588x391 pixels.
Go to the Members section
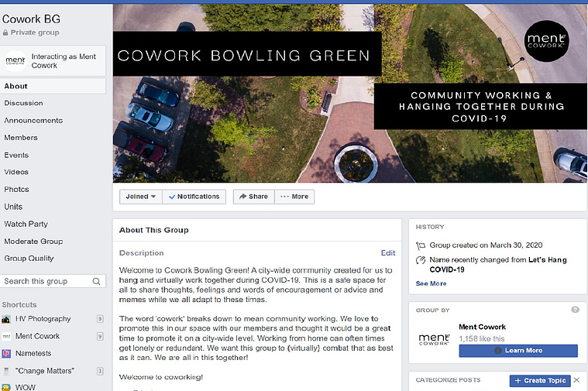click(x=21, y=138)
